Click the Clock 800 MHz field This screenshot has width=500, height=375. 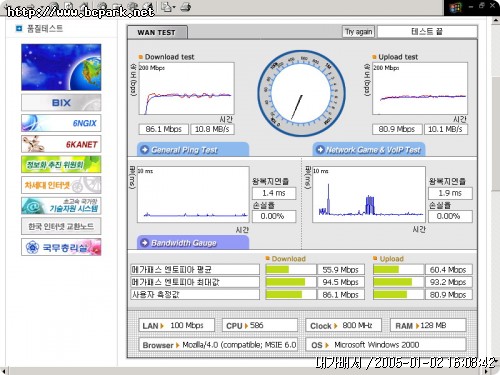point(344,325)
